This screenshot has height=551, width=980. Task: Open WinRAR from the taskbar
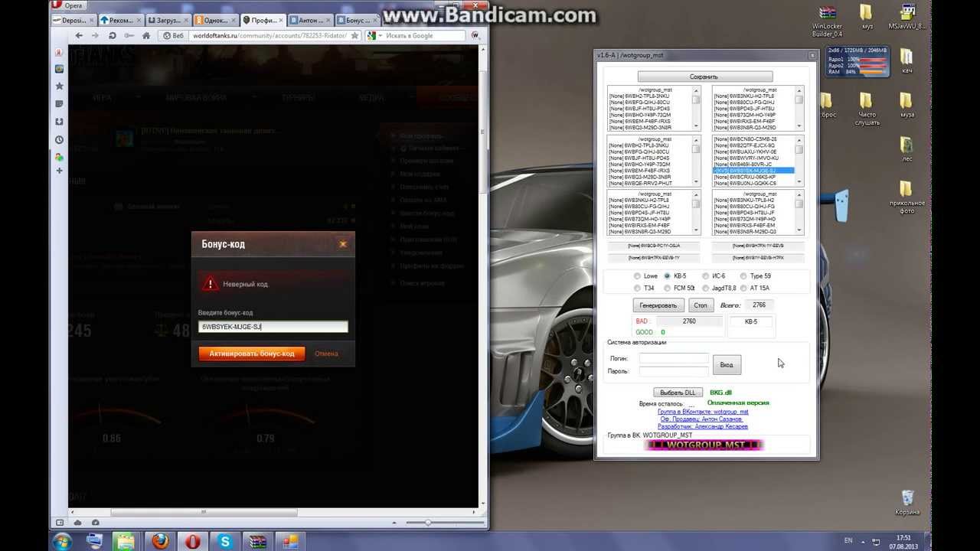(258, 541)
